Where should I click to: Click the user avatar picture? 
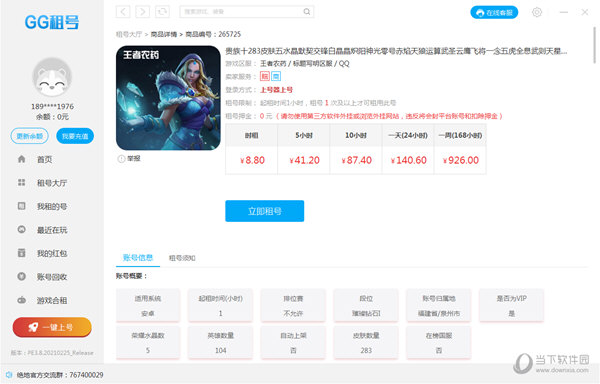coord(52,78)
